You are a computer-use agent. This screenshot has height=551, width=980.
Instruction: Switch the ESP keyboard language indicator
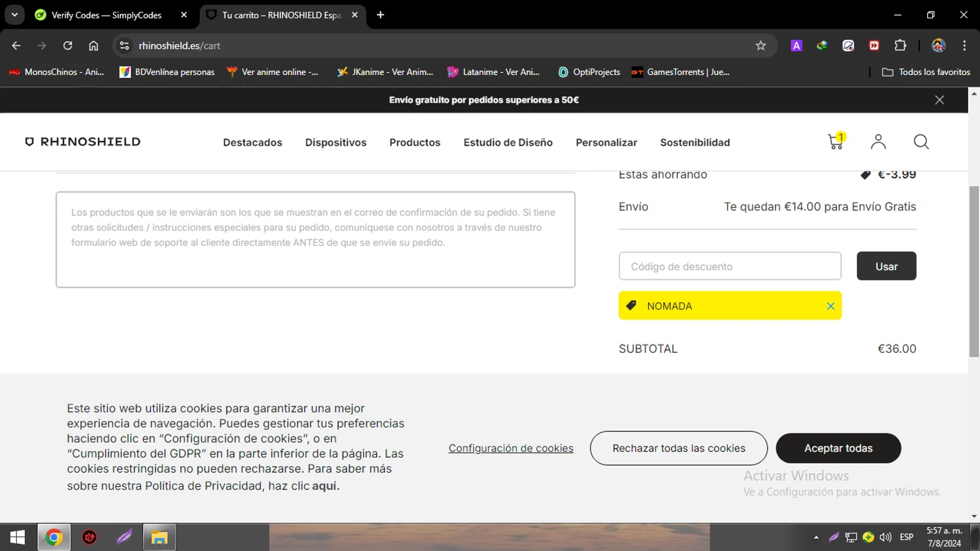tap(906, 537)
